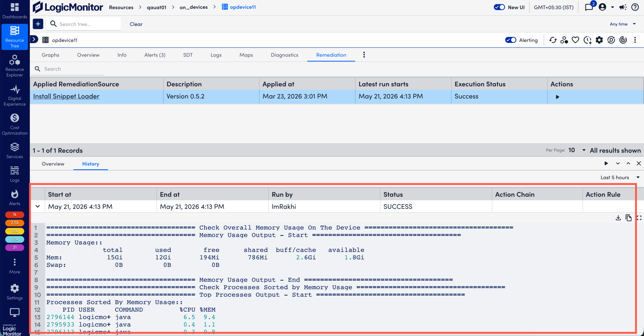Click the announcements megaphone icon
Image resolution: width=644 pixels, height=336 pixels.
coord(623,7)
